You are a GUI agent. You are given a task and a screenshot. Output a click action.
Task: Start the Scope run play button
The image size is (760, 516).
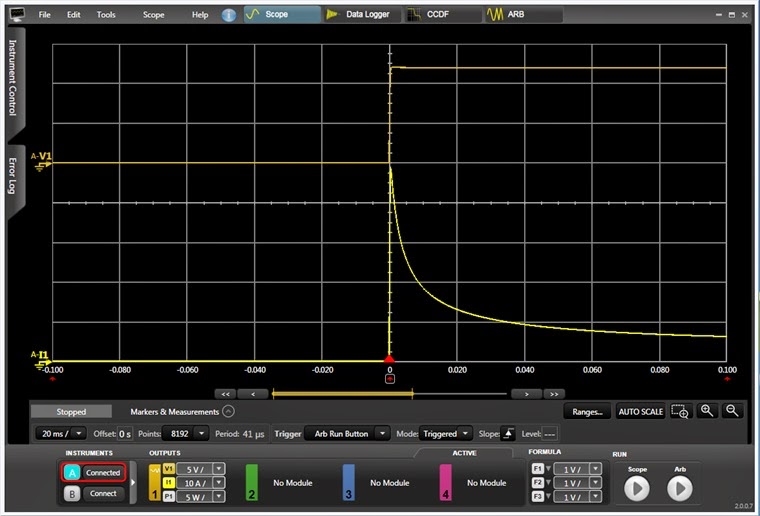coord(636,488)
